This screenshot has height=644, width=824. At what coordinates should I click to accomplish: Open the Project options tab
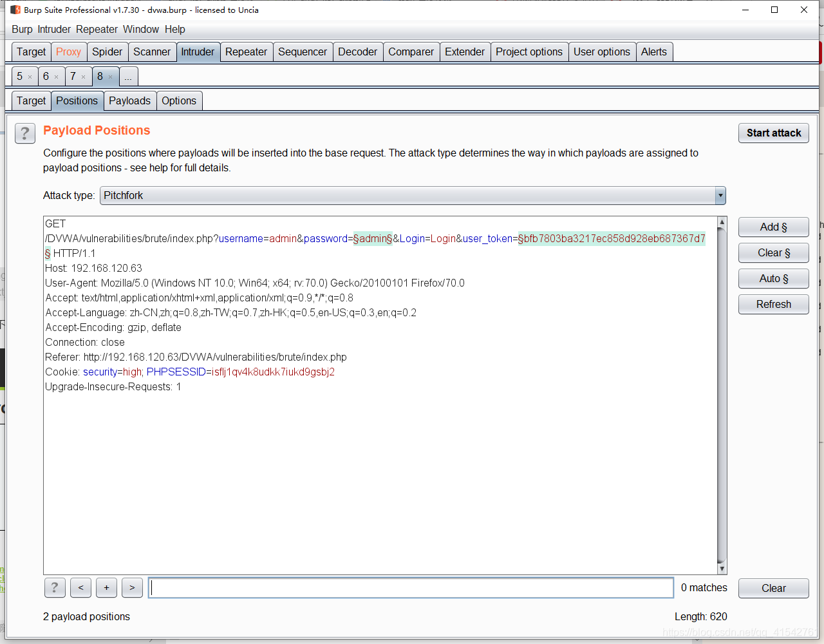(x=529, y=52)
